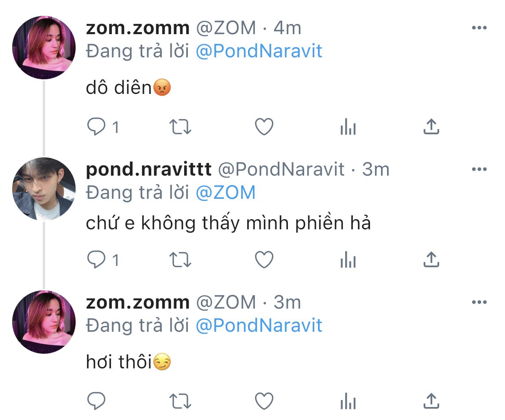View analytics for the "hơi thôi" tweet

tap(348, 401)
